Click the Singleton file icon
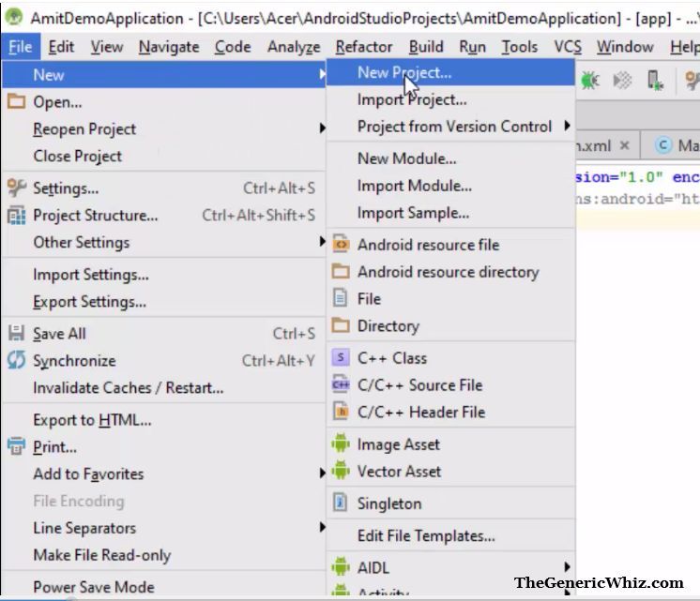This screenshot has width=700, height=601. tap(341, 503)
